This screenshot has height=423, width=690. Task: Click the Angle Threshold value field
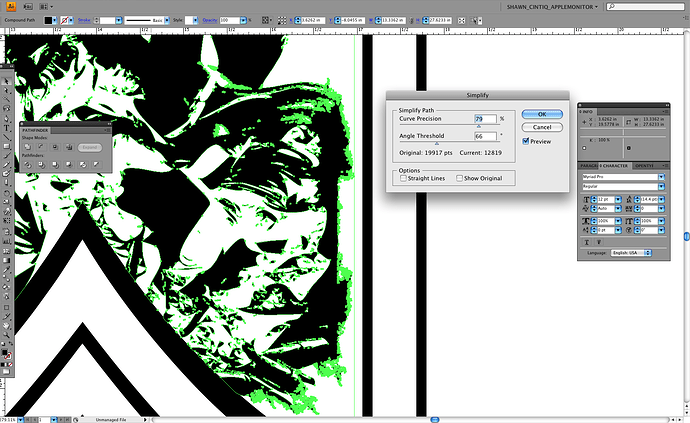[485, 136]
